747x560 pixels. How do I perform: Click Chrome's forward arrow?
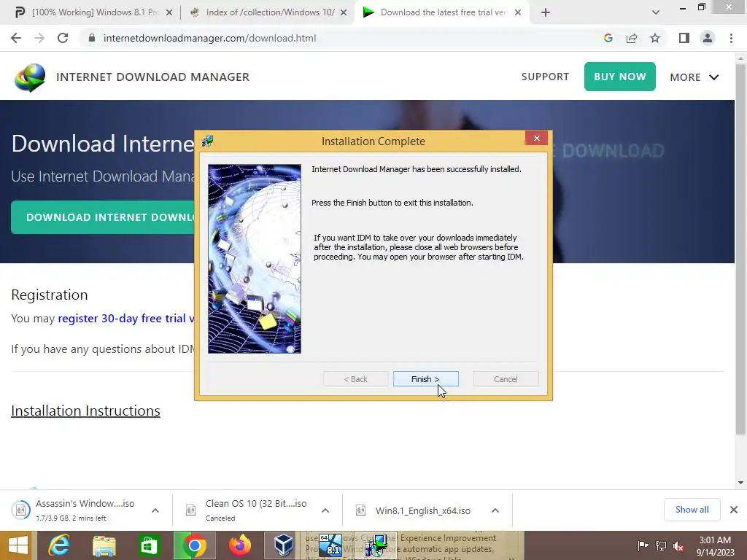click(x=39, y=38)
